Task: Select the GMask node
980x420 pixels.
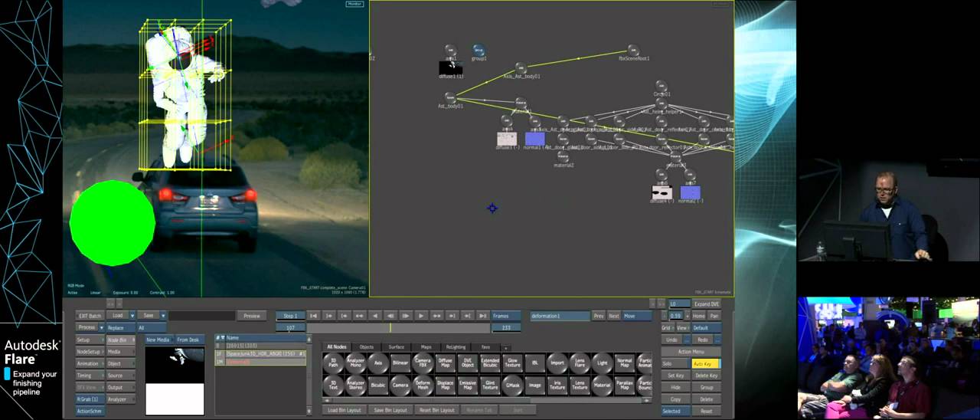Action: (512, 385)
